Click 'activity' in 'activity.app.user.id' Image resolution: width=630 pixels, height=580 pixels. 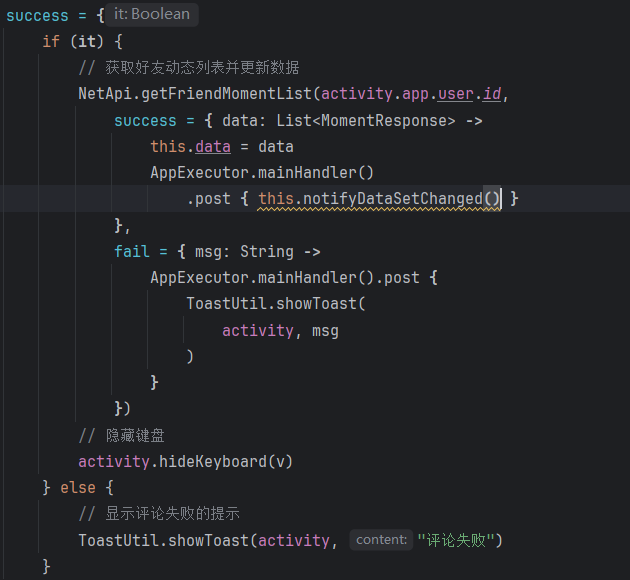point(357,94)
